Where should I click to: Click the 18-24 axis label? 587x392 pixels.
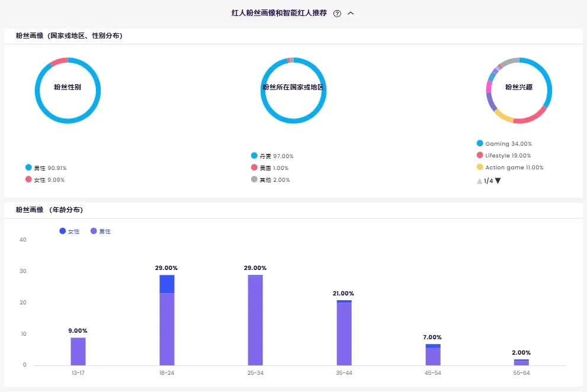pyautogui.click(x=166, y=373)
